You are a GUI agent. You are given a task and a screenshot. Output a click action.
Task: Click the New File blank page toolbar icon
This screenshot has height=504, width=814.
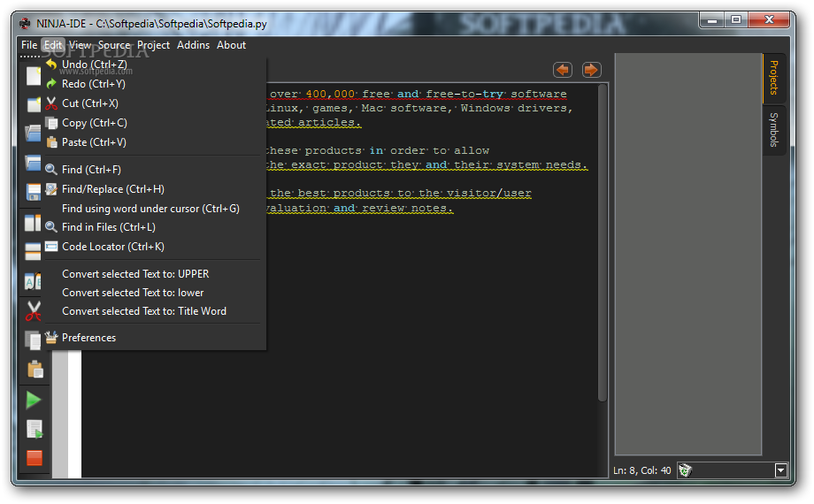[x=34, y=76]
